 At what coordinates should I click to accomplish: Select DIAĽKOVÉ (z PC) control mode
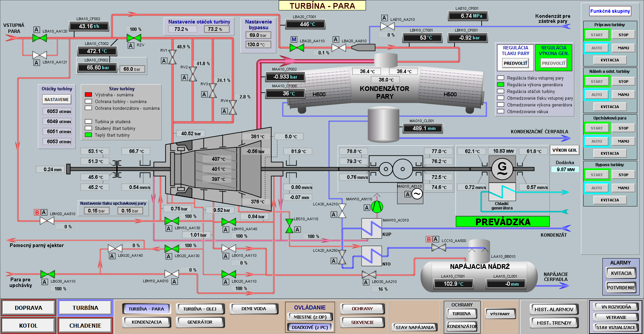pyautogui.click(x=310, y=327)
